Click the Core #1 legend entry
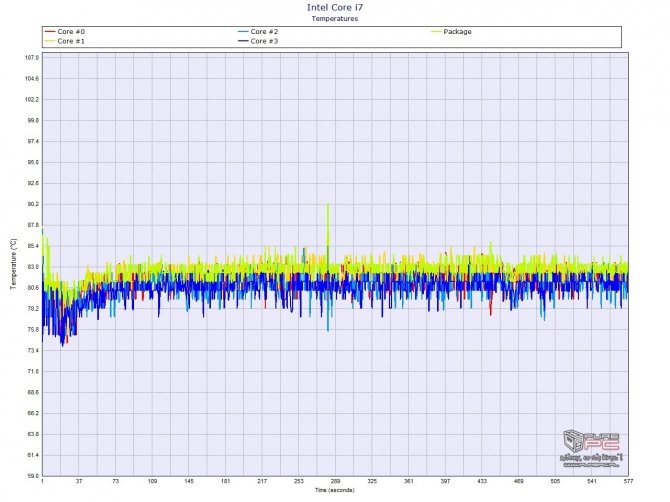This screenshot has width=670, height=502. pyautogui.click(x=65, y=41)
